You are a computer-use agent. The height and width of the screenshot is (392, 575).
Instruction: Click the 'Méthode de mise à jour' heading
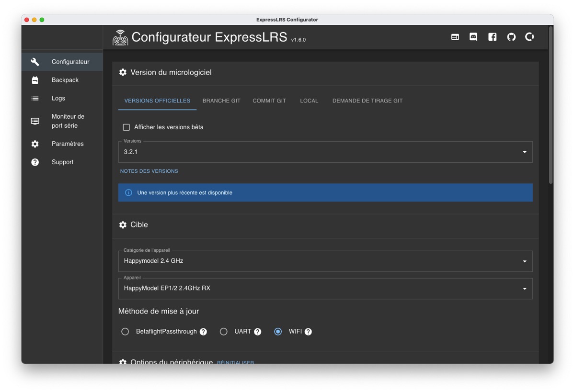tap(159, 311)
